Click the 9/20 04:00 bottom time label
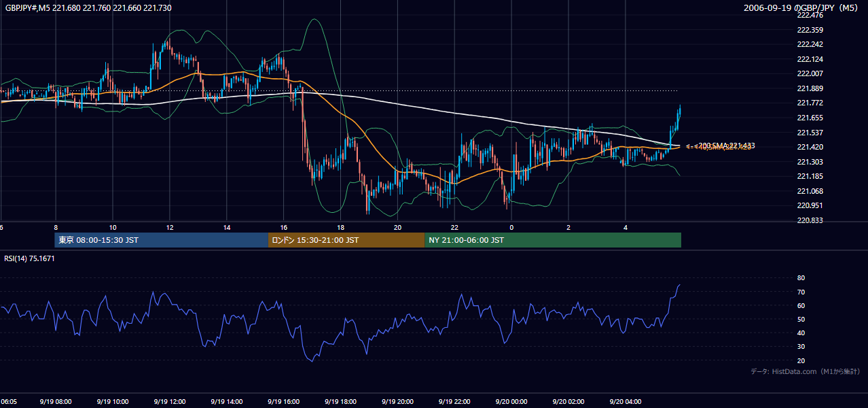 [626, 402]
